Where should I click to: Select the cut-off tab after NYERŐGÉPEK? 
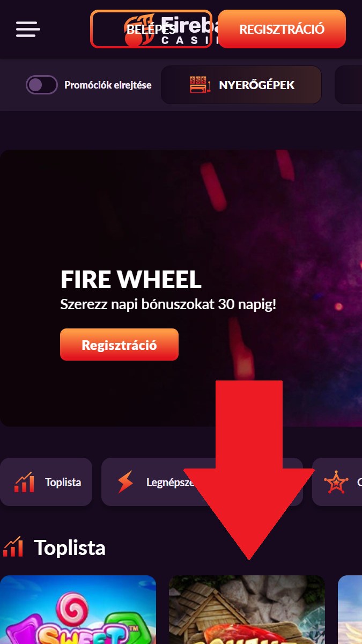tap(348, 85)
